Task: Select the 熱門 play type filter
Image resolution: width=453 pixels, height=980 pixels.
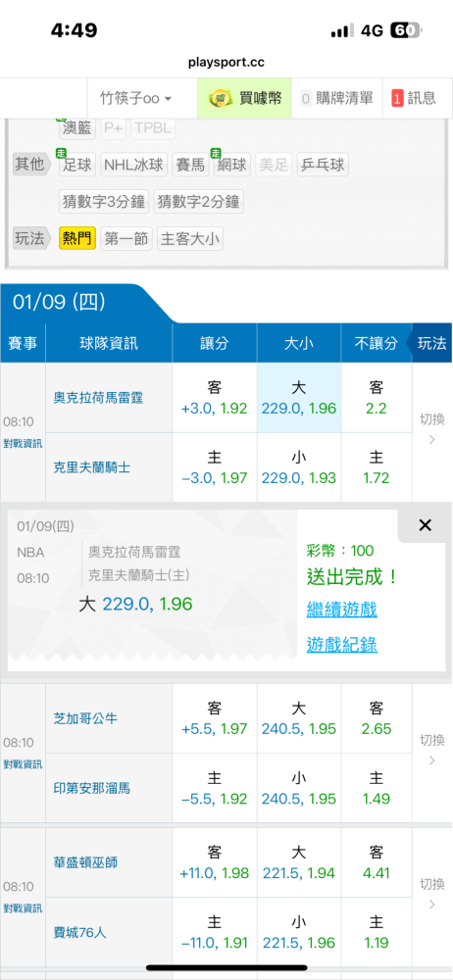Action: click(77, 239)
